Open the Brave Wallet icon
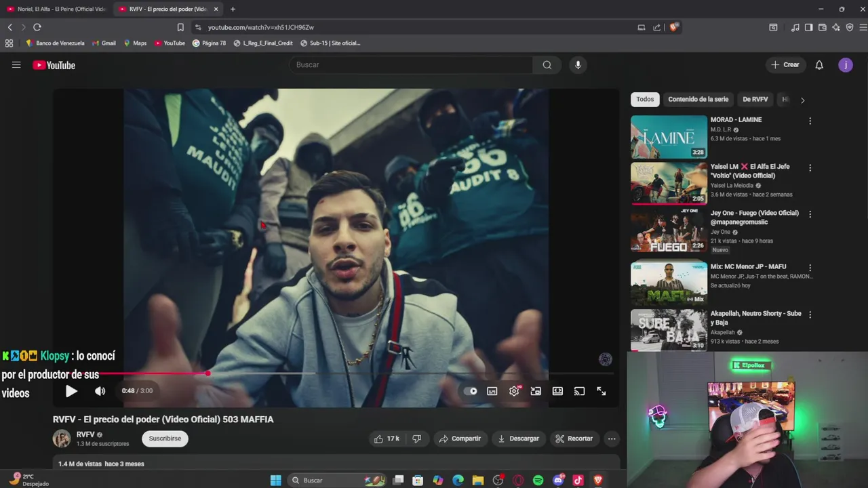Viewport: 868px width, 488px height. [x=822, y=27]
